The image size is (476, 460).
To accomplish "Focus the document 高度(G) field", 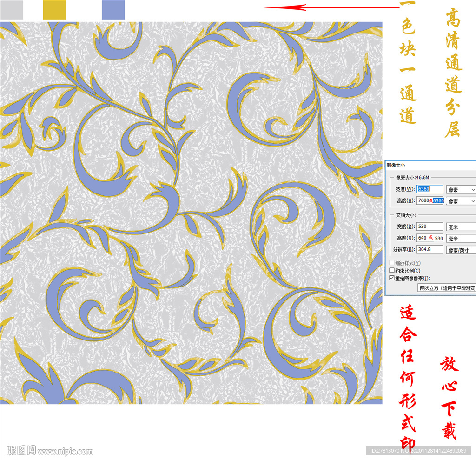I will coord(430,238).
